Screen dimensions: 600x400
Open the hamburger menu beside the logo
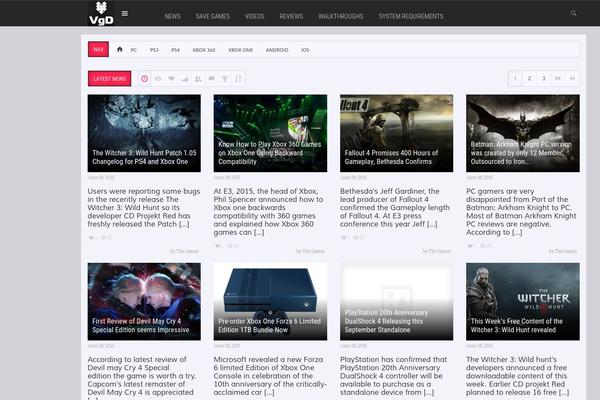tap(125, 13)
